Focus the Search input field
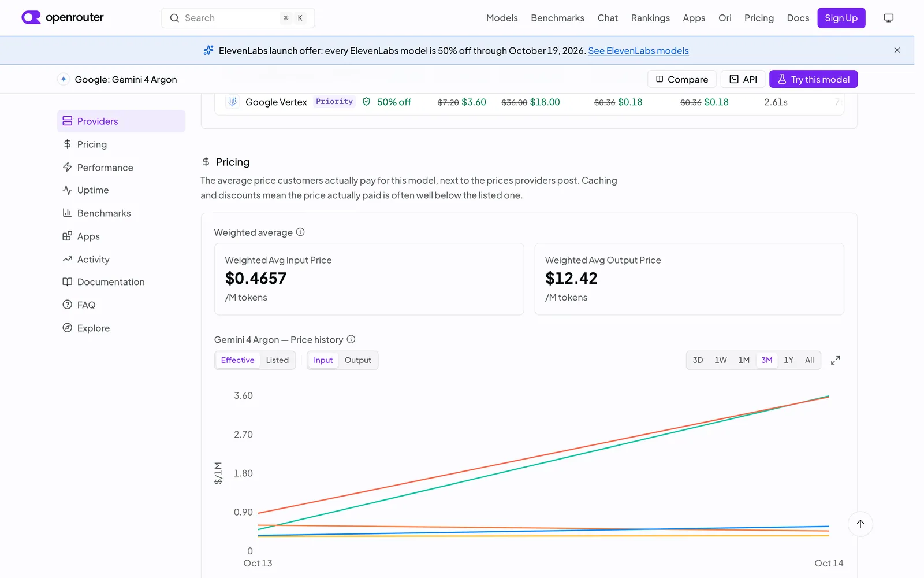The height and width of the screenshot is (578, 924). pos(238,18)
